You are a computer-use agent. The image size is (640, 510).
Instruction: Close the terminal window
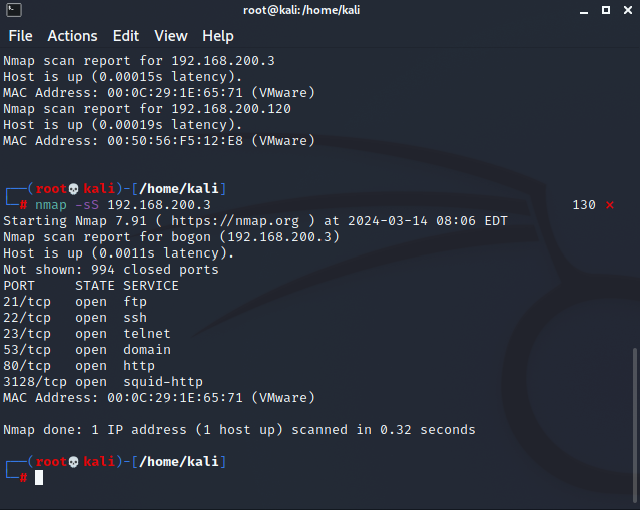628,10
